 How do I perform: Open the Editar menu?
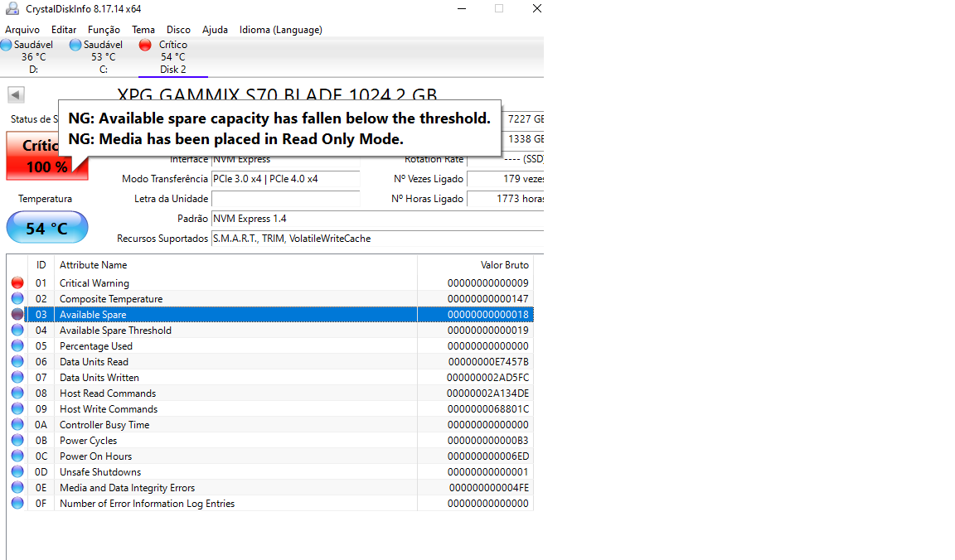(64, 30)
